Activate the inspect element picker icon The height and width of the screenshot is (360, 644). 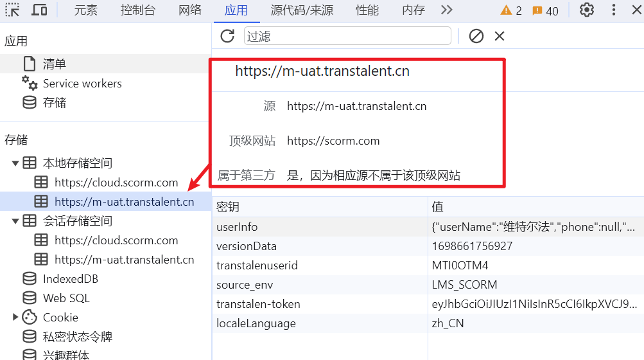point(12,10)
